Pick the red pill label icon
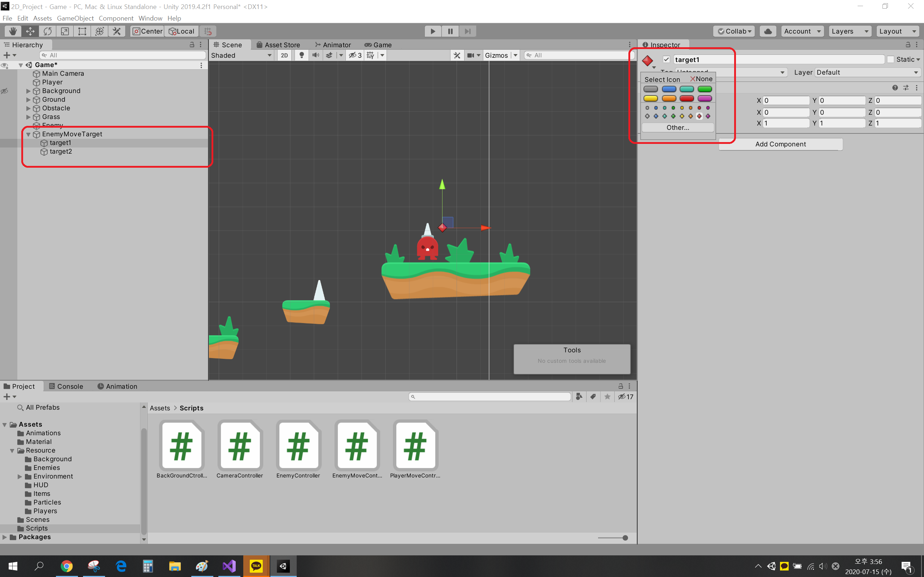 [687, 98]
